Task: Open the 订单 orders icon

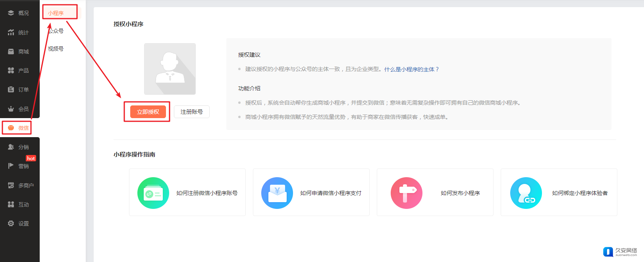Action: 11,90
